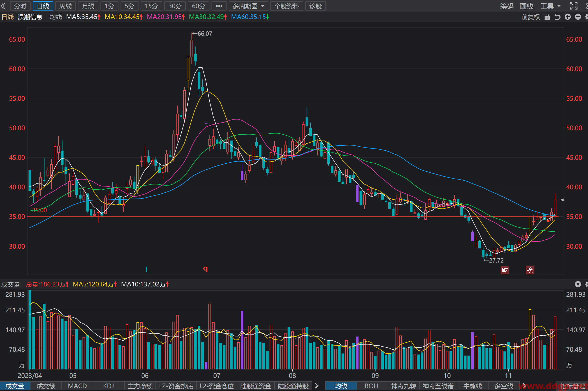
Task: Select the 日线 daily chart tab
Action: coord(43,6)
